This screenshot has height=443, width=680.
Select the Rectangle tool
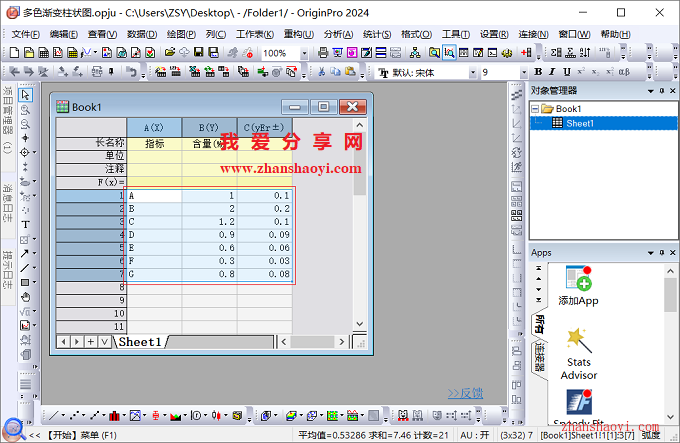pos(25,283)
